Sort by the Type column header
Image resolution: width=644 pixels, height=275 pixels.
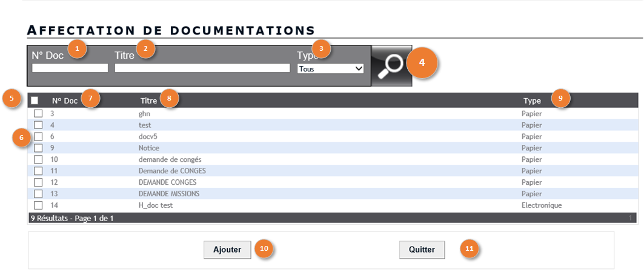(x=532, y=101)
